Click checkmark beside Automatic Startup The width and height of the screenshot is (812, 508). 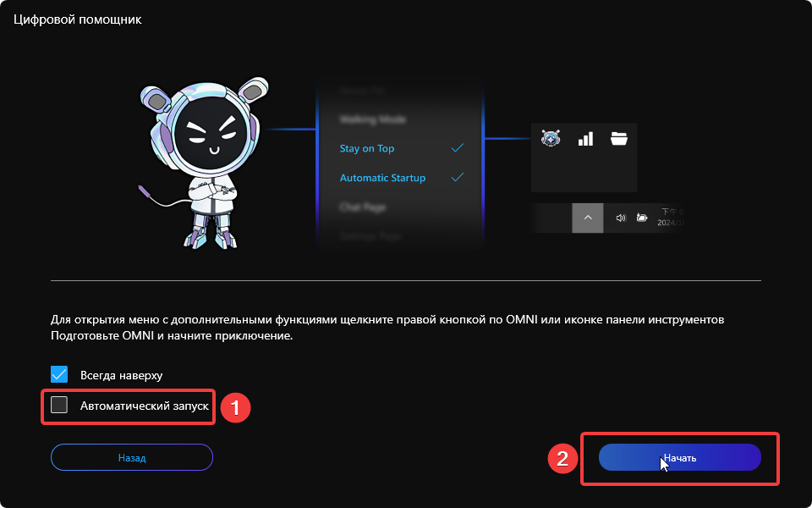[458, 178]
